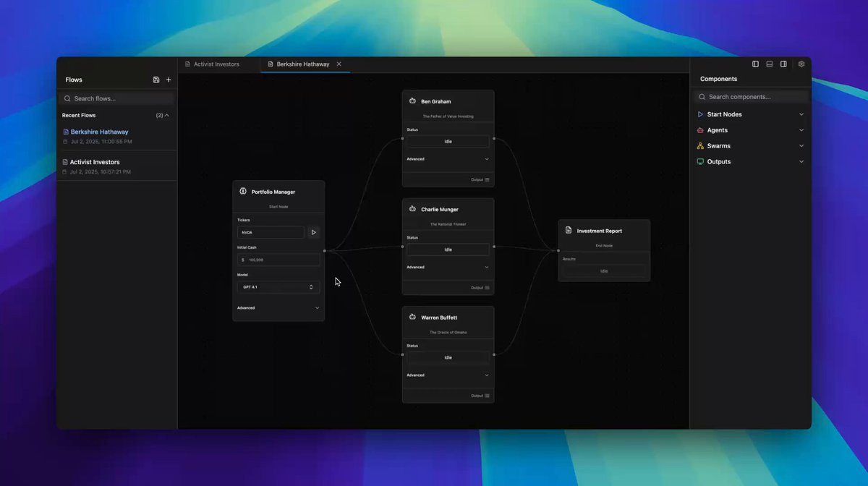The height and width of the screenshot is (486, 868).
Task: Collapse the Recent Flows list
Action: (x=167, y=115)
